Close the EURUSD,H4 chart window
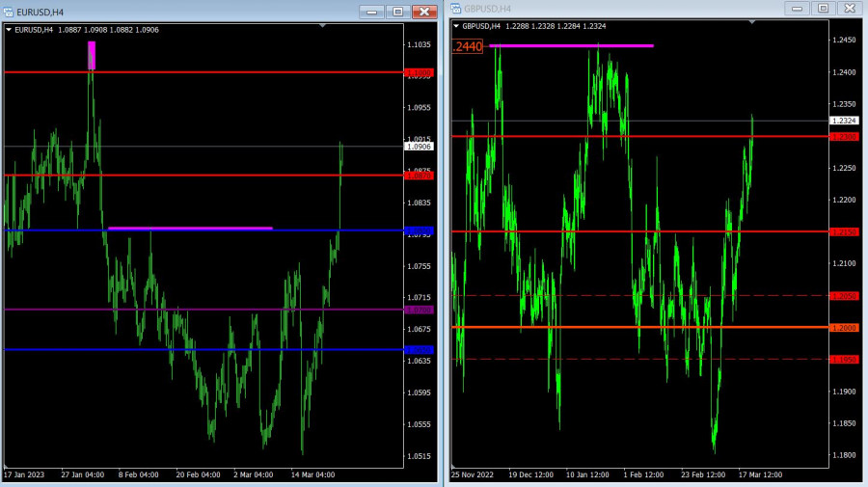868x487 pixels. click(x=424, y=12)
